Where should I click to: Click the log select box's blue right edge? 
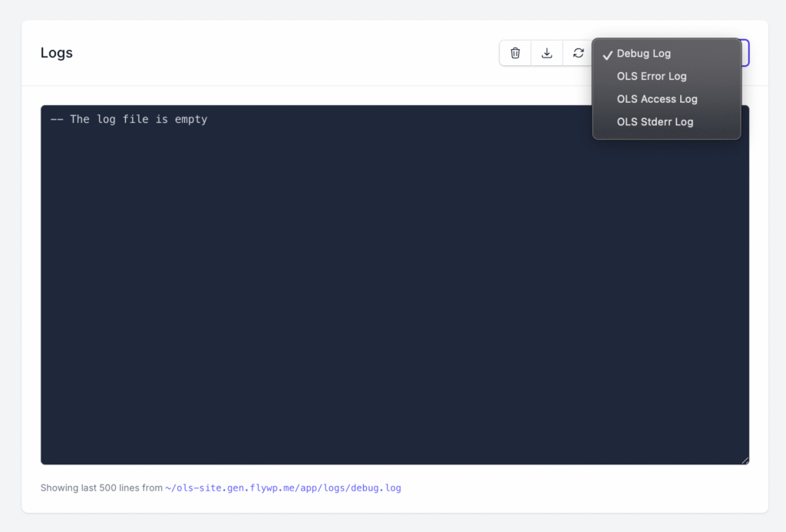tap(746, 53)
